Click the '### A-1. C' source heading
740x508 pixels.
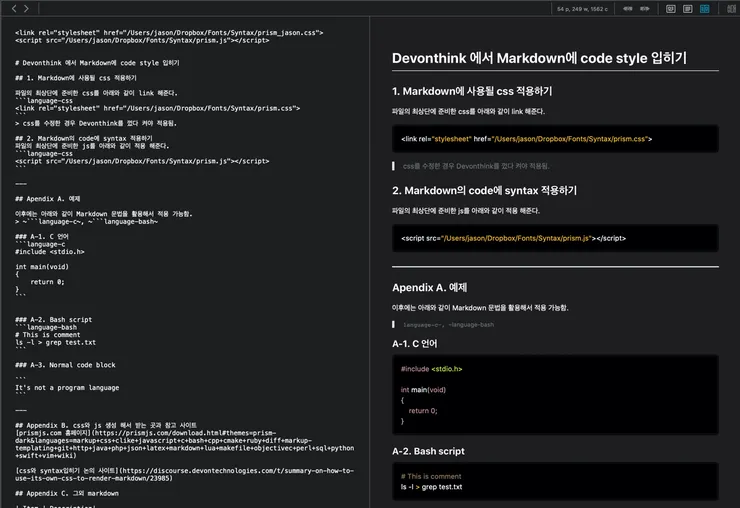42,237
